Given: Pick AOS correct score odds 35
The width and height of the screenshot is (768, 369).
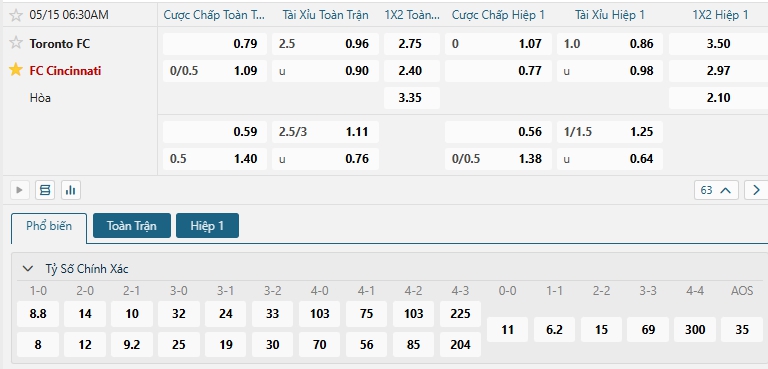Looking at the screenshot, I should coord(742,329).
